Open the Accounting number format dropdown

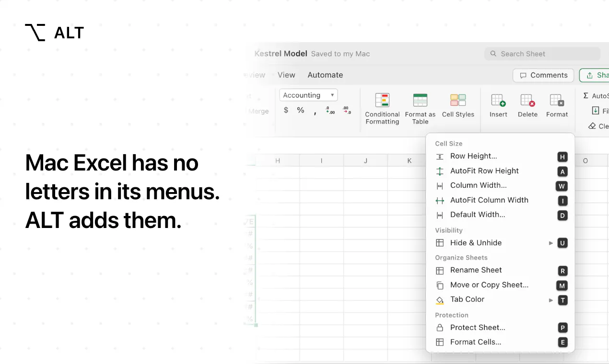308,95
